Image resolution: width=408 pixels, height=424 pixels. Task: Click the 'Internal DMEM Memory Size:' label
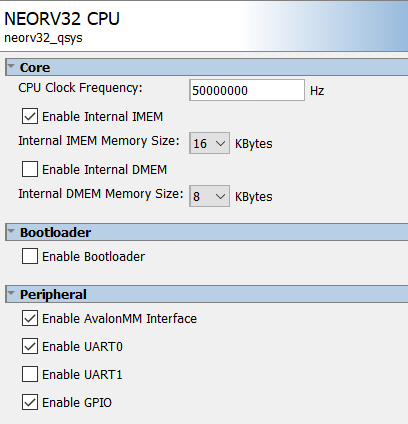pyautogui.click(x=101, y=194)
